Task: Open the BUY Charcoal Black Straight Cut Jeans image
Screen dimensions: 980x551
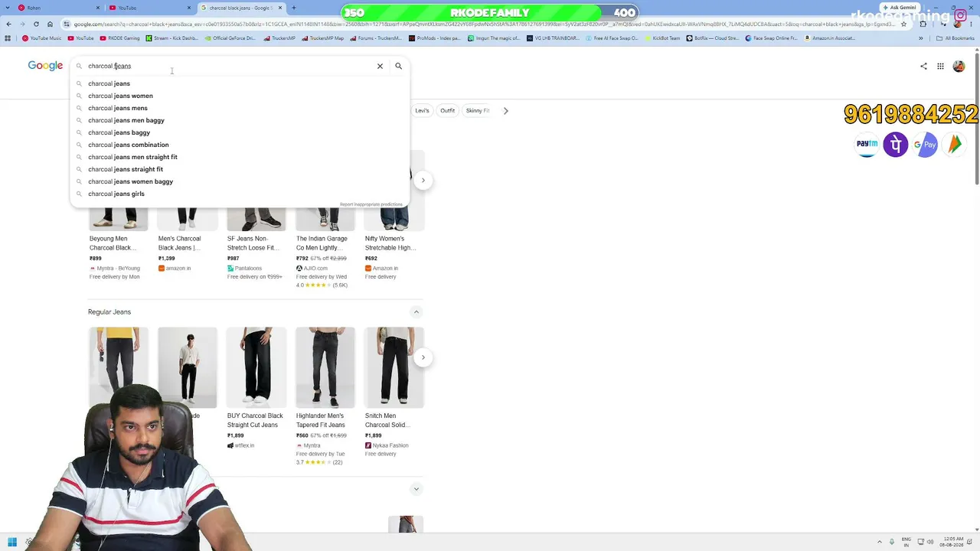Action: (256, 367)
